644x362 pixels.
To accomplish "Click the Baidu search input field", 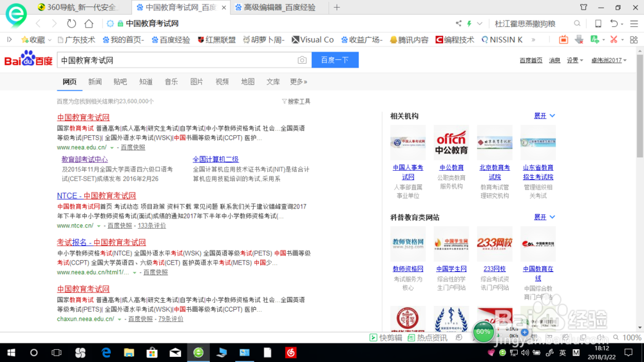I will (x=176, y=60).
